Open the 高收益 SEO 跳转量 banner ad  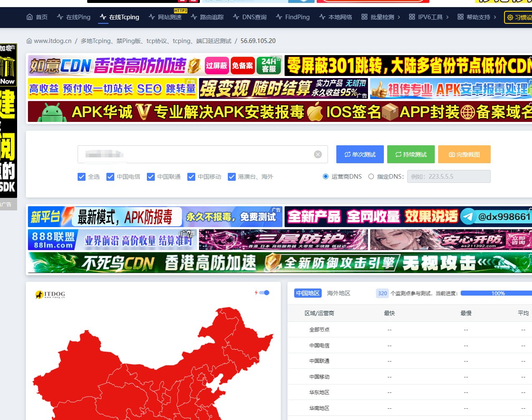click(x=112, y=89)
